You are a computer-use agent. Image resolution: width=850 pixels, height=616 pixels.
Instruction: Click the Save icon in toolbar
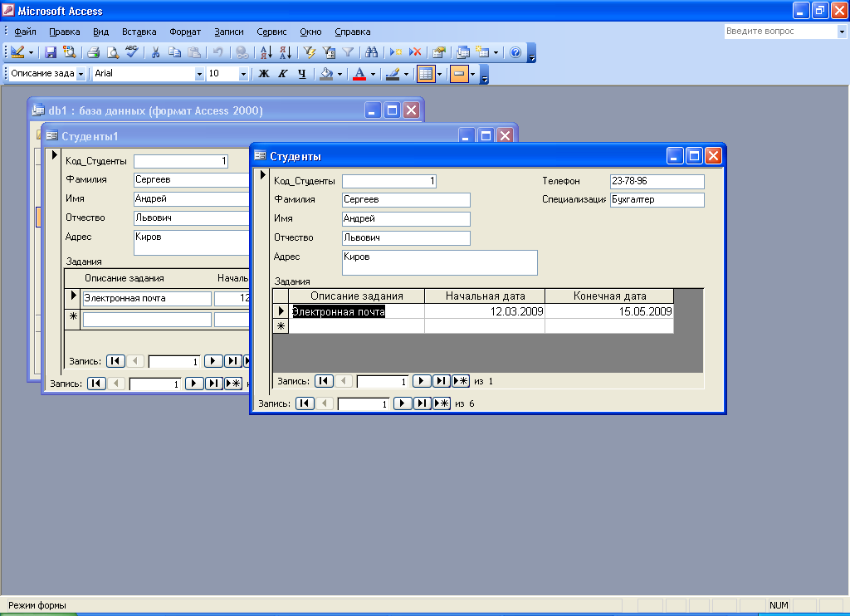click(51, 52)
